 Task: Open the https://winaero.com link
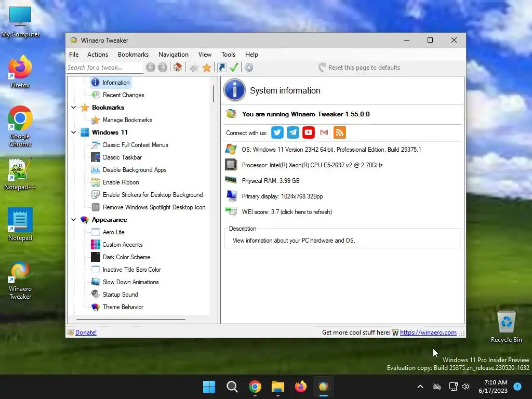coord(428,332)
